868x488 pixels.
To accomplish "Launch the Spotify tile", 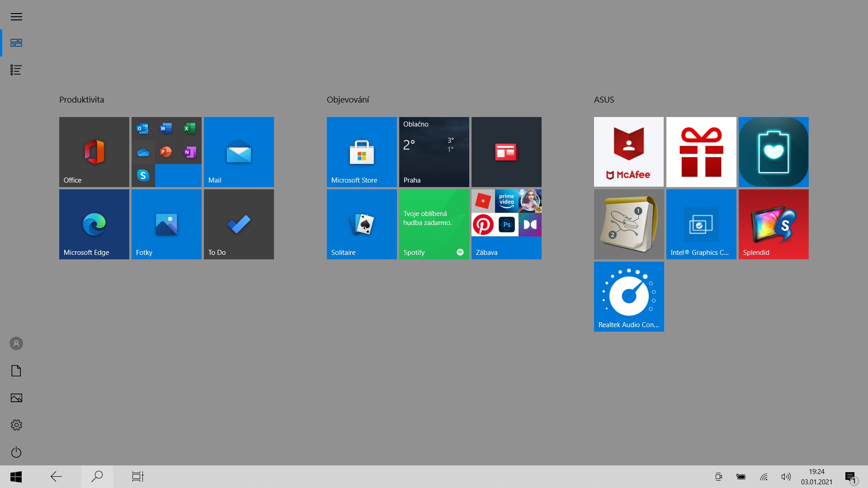I will (x=434, y=224).
